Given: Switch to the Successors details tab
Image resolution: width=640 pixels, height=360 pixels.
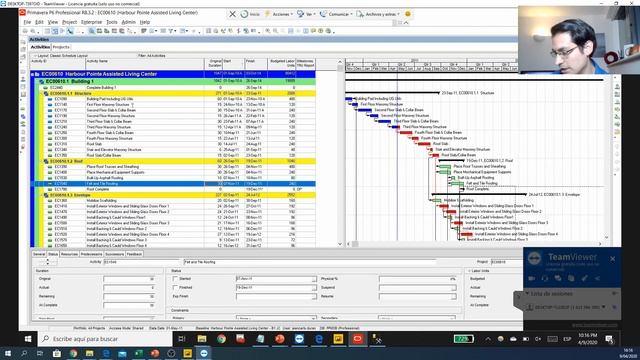Looking at the screenshot, I should 114,254.
